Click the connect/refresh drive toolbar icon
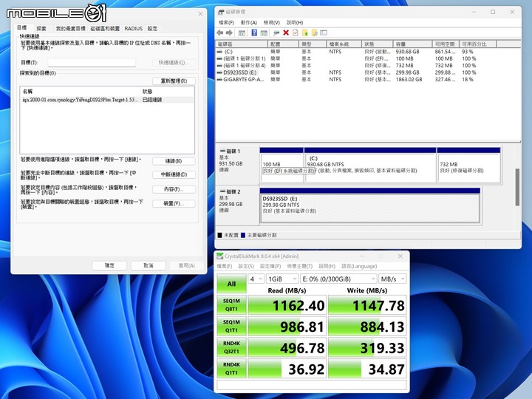Viewport: 532px width, 399px height. pos(276,33)
